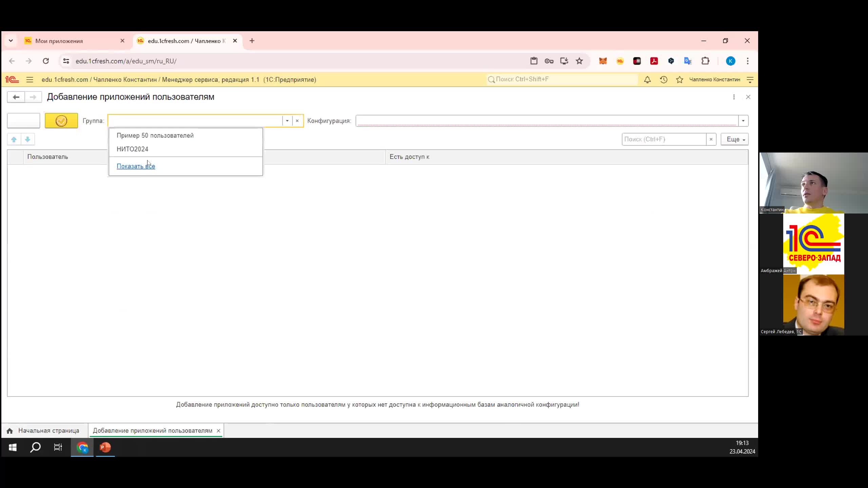Switch to 'Добавление приложений пользователям' bottom tab

coord(153,431)
